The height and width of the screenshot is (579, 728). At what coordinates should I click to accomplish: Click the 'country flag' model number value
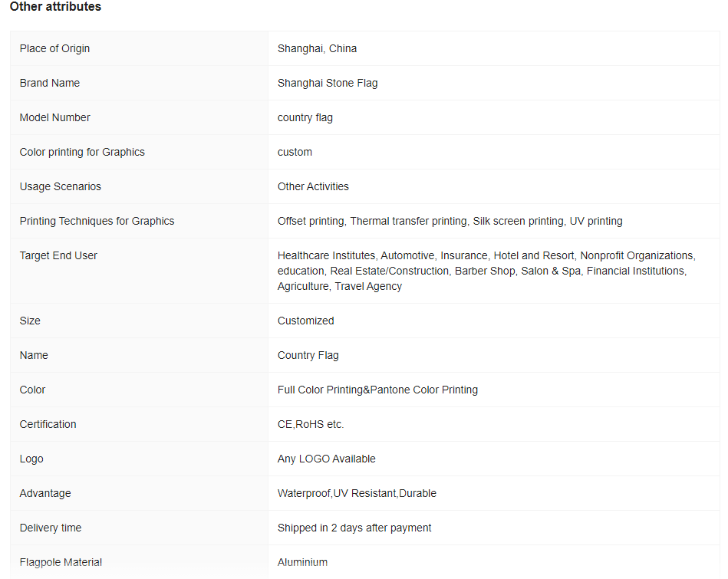[x=305, y=117]
